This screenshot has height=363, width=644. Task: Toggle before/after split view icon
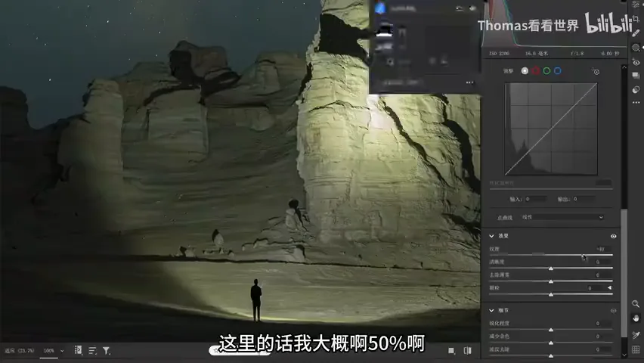(x=467, y=351)
